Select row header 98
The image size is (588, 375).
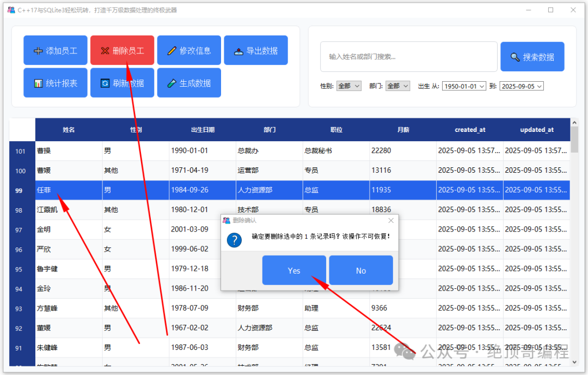coord(22,210)
